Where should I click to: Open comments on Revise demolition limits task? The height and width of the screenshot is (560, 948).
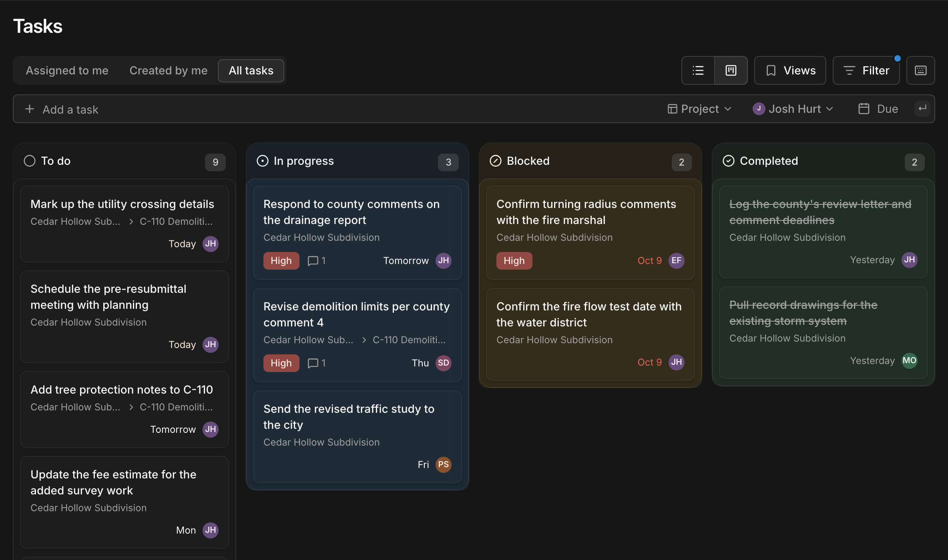317,363
